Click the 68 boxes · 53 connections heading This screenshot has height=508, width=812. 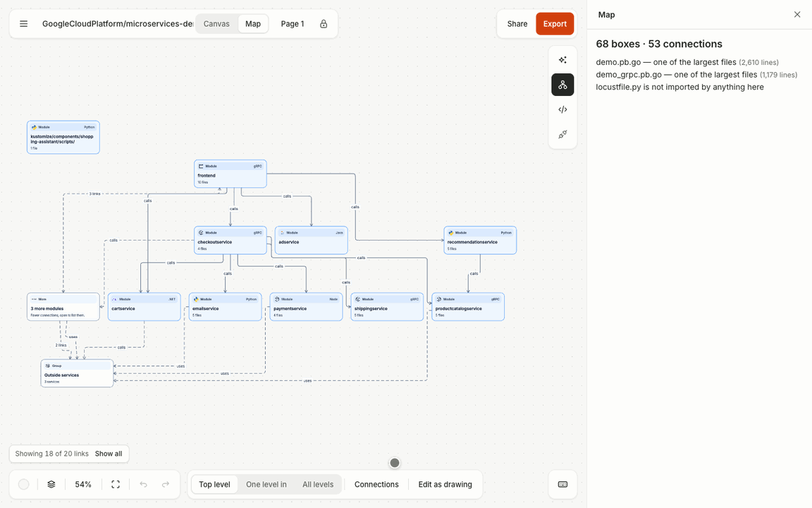click(659, 44)
